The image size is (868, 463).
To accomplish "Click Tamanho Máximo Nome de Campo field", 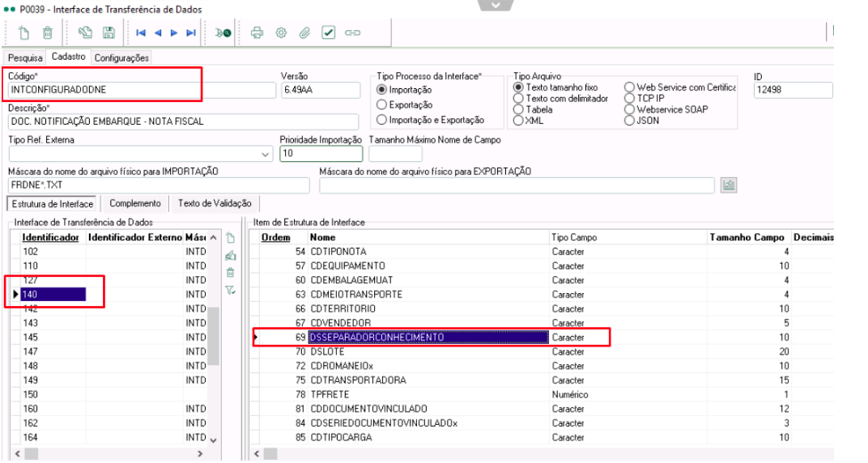I will point(395,154).
